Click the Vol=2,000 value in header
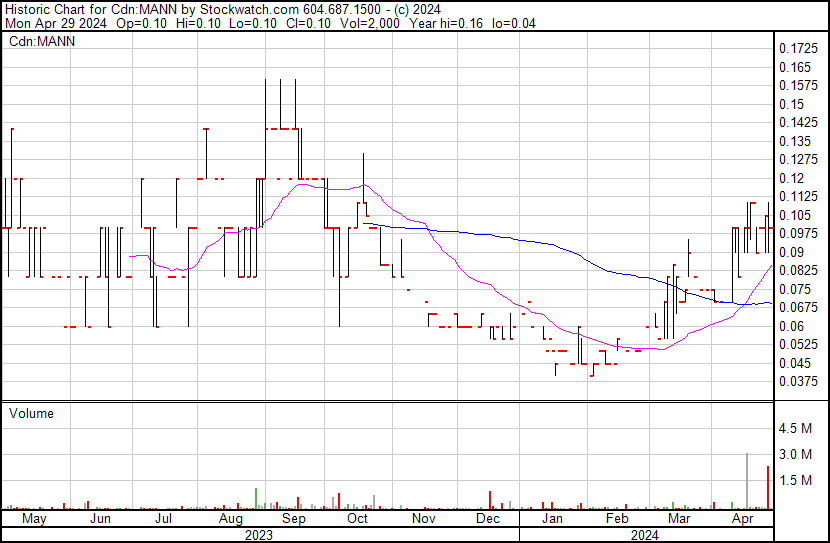 (x=369, y=23)
